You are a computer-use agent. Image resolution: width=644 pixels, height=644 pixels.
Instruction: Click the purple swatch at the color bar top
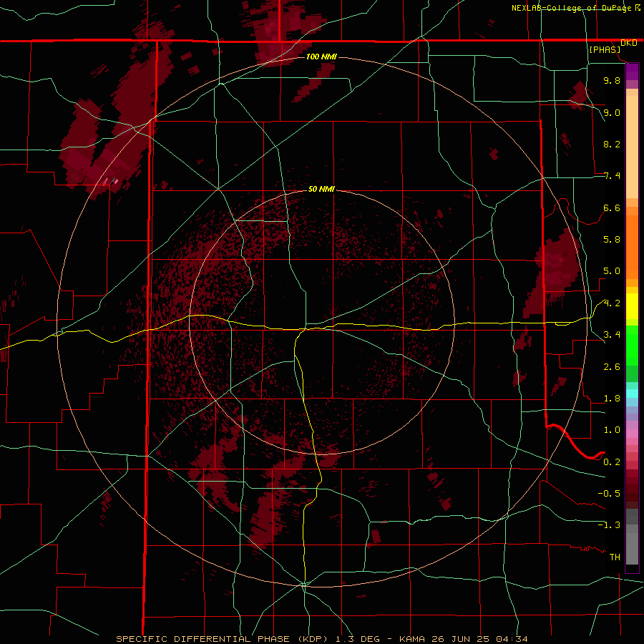pos(632,72)
